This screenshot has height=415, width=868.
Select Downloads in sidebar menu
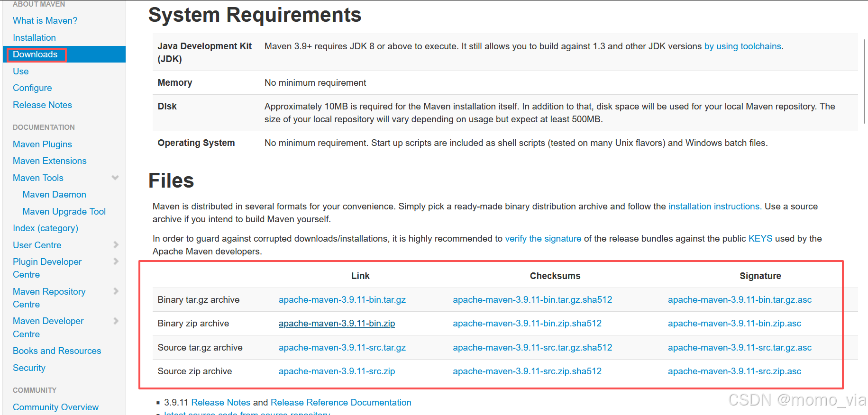click(35, 54)
